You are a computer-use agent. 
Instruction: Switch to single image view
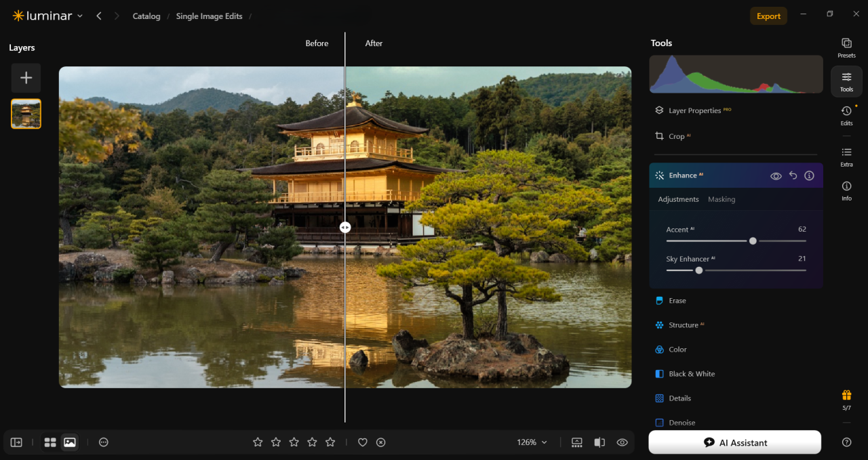tap(69, 442)
